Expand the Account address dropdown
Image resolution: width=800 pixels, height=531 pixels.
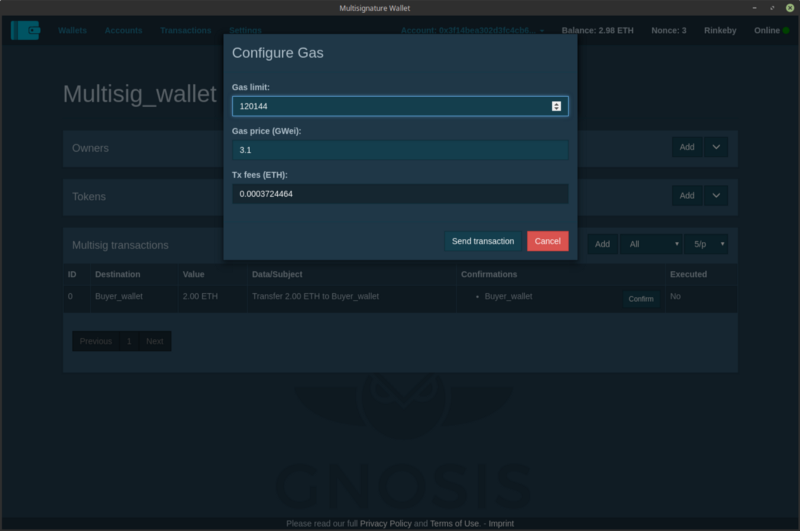click(472, 31)
